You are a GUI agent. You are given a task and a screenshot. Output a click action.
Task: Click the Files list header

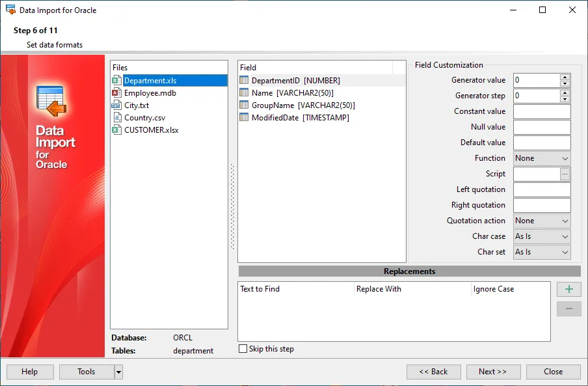[168, 68]
